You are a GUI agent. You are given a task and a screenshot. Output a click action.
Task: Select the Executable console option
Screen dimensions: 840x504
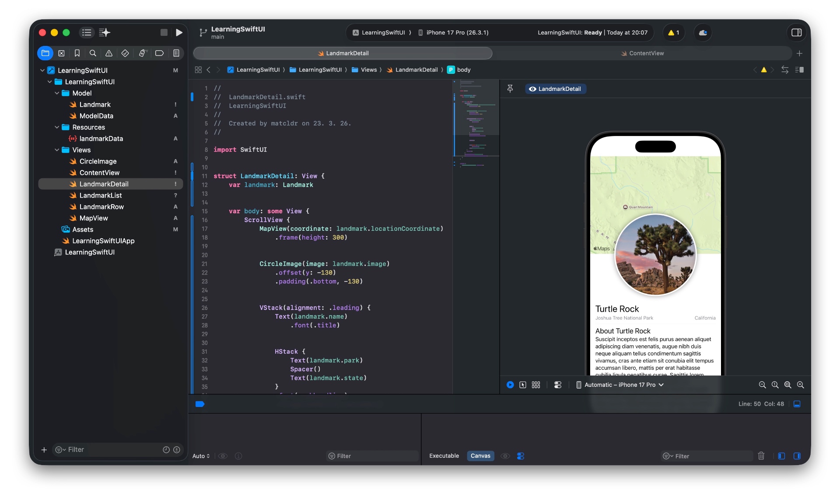[x=444, y=455]
